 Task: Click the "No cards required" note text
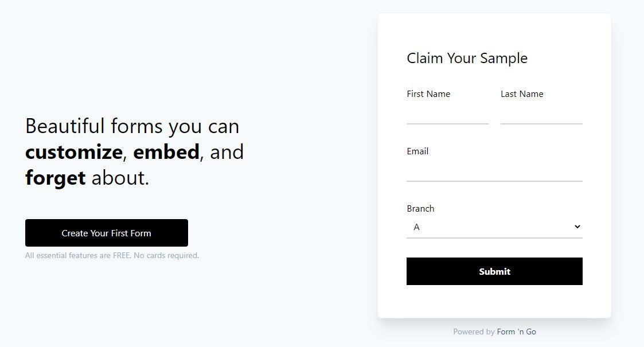[166, 256]
